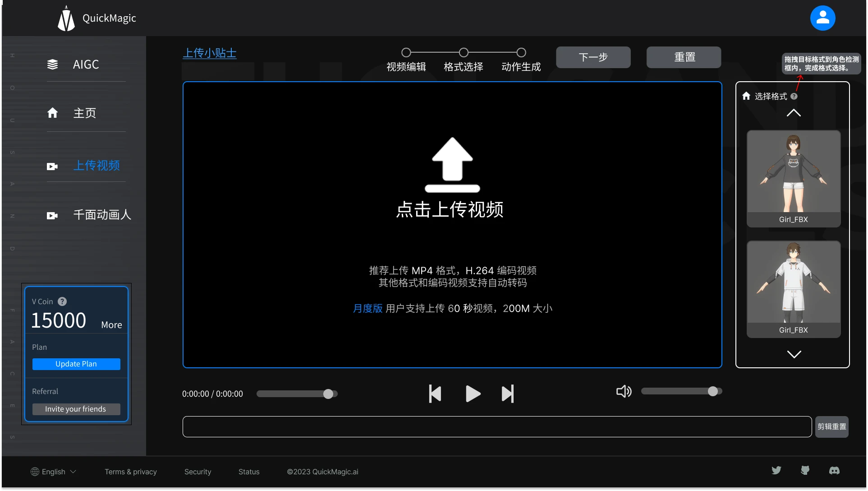Click the QuickMagic brand name

pos(109,19)
